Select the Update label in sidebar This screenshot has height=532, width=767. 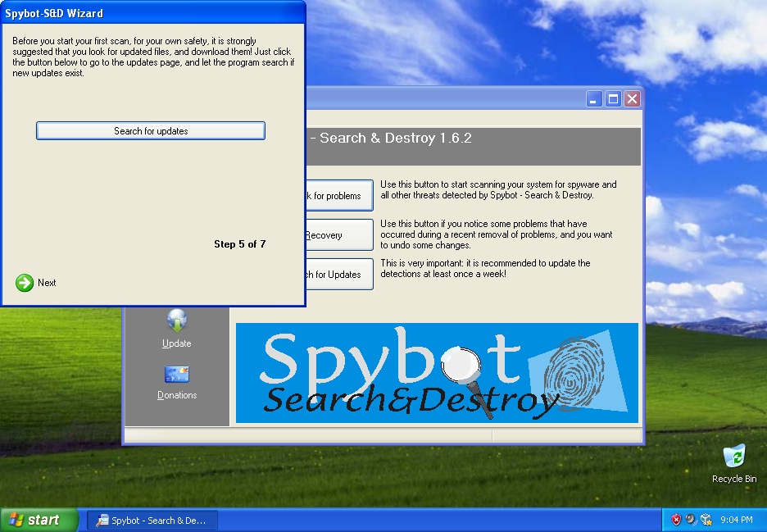176,343
